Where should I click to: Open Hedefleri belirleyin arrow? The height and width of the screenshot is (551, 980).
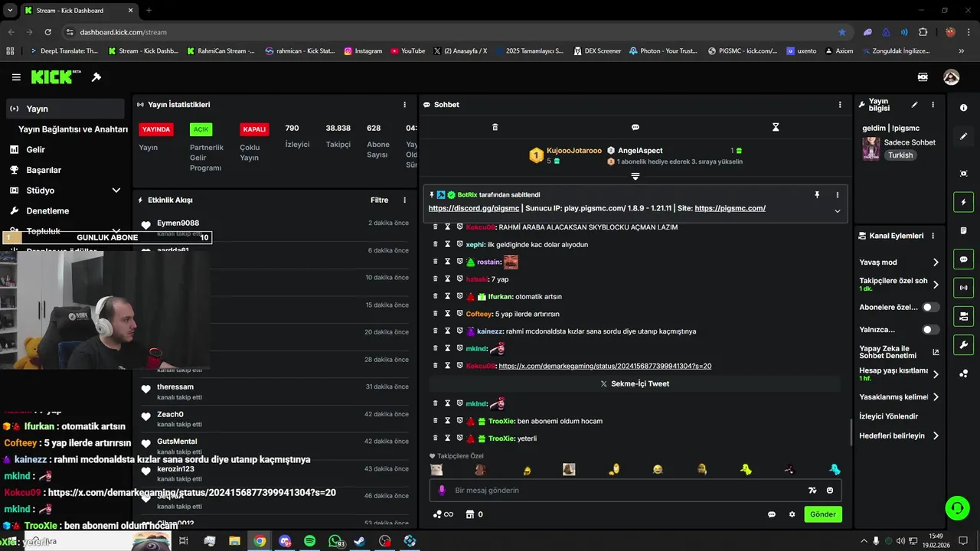pyautogui.click(x=936, y=435)
